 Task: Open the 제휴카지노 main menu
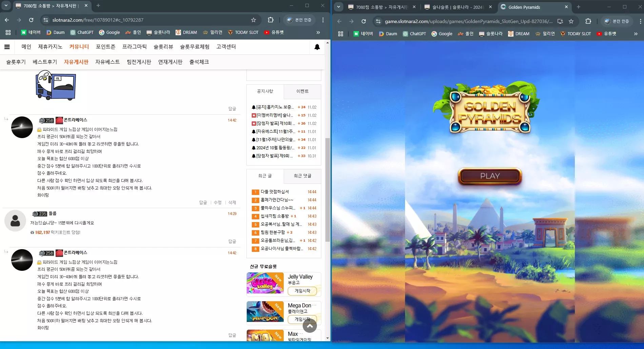(x=50, y=47)
